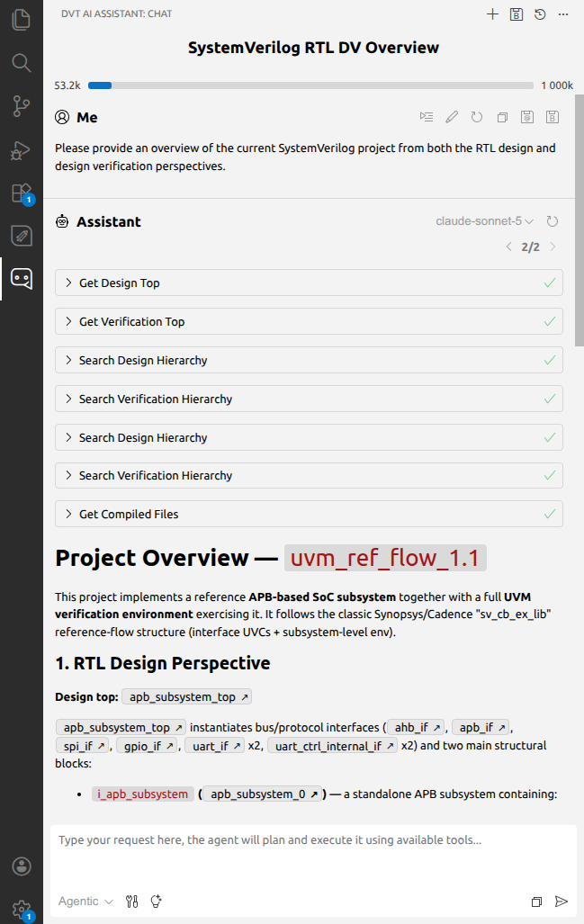Viewport: 584px width, 924px height.
Task: Open the uart_ctrl_internal_if link
Action: click(332, 746)
